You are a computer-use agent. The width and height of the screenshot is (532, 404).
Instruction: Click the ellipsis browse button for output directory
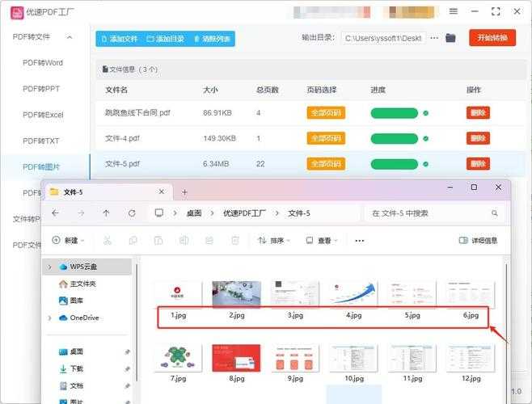coord(434,38)
